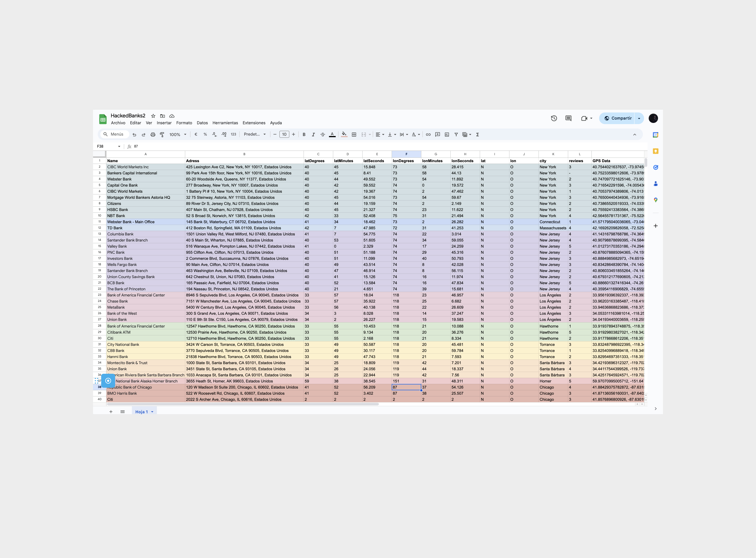Open Contacts side panel
Viewport: 756px width, 558px height.
pyautogui.click(x=655, y=184)
